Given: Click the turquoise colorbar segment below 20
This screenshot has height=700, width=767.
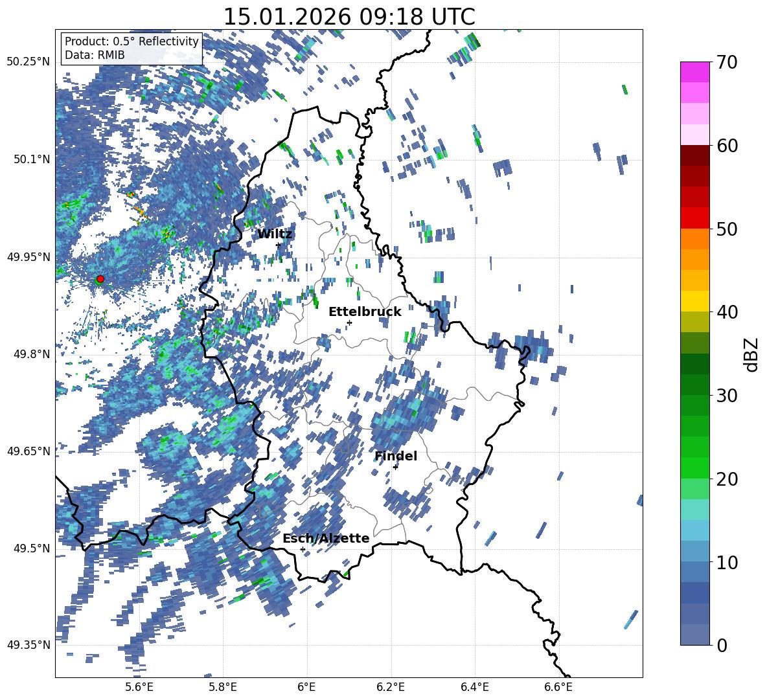Looking at the screenshot, I should 694,510.
